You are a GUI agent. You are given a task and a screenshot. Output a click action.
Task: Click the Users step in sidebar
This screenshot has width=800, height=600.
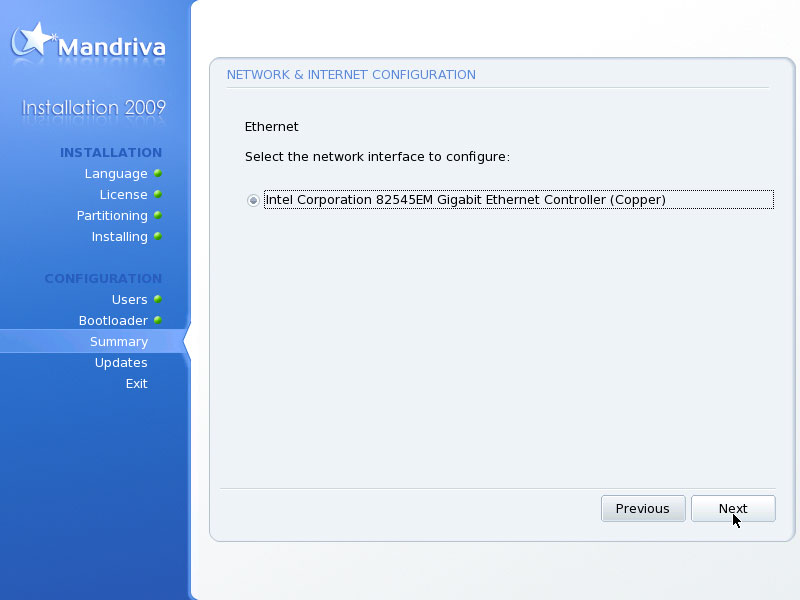tap(130, 299)
